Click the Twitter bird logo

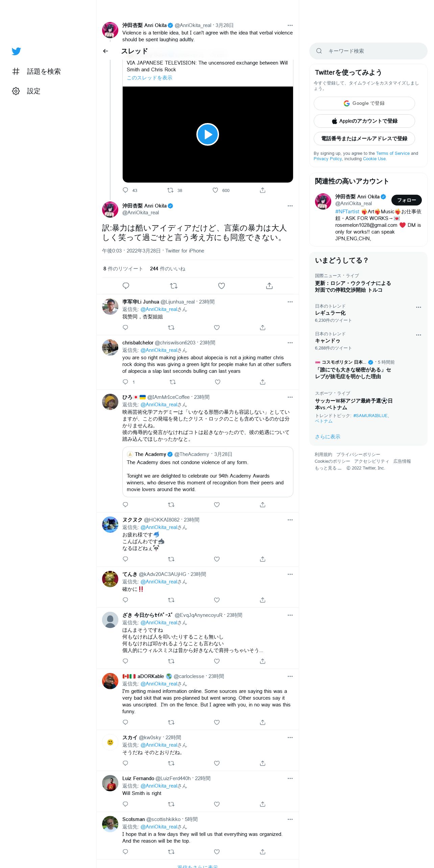pos(16,51)
